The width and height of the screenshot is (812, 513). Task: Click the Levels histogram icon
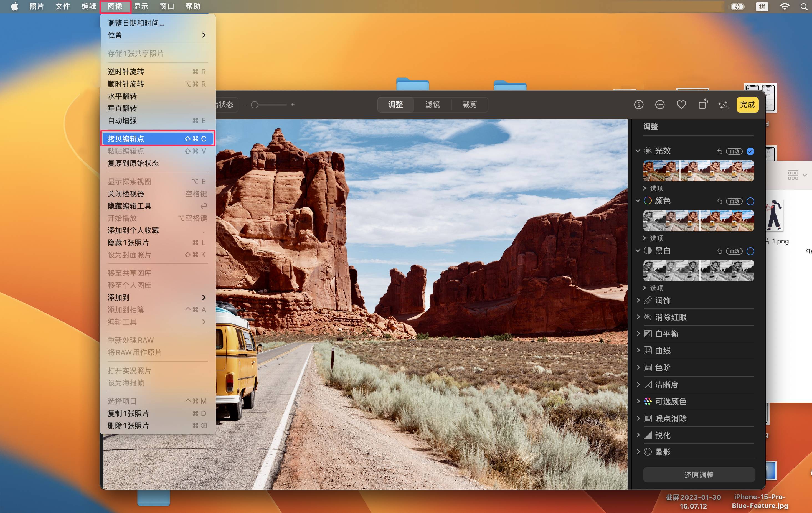648,367
